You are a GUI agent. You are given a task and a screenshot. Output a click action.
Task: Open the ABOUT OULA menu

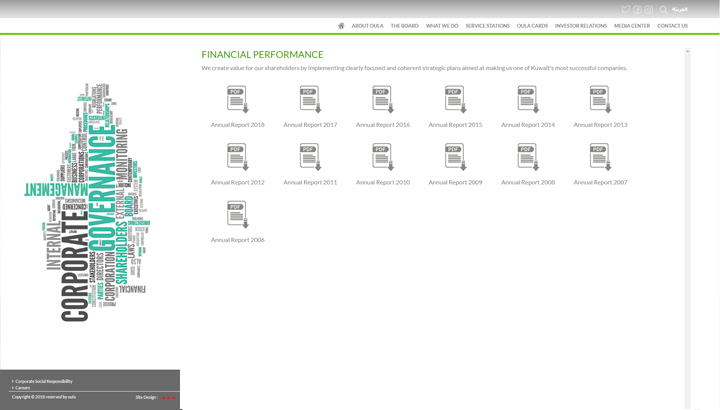coord(367,26)
